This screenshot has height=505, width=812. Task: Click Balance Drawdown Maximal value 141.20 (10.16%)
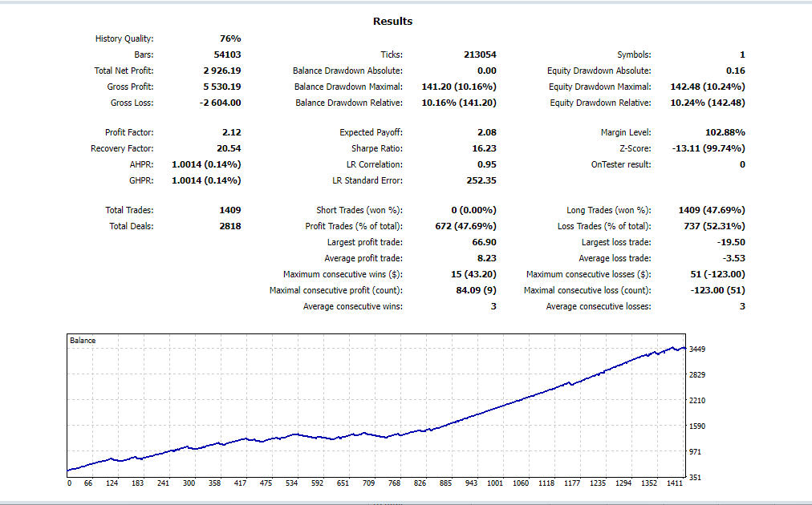tap(459, 87)
